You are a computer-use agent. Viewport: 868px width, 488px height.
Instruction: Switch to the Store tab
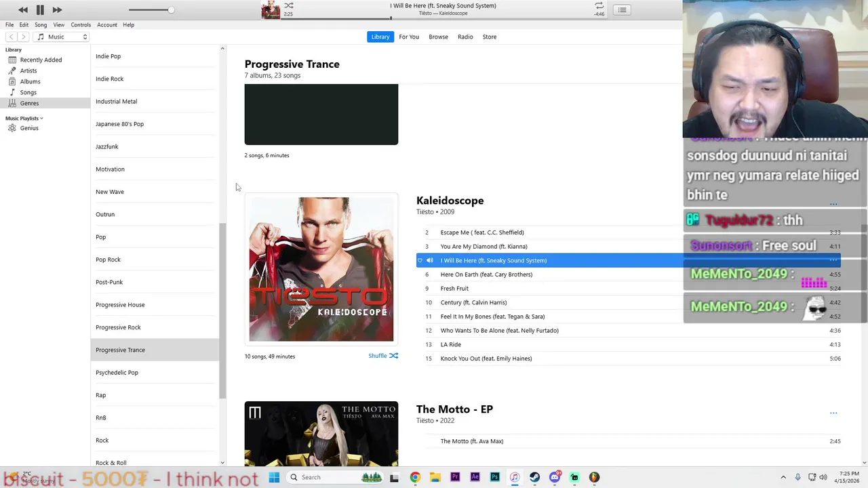tap(490, 37)
